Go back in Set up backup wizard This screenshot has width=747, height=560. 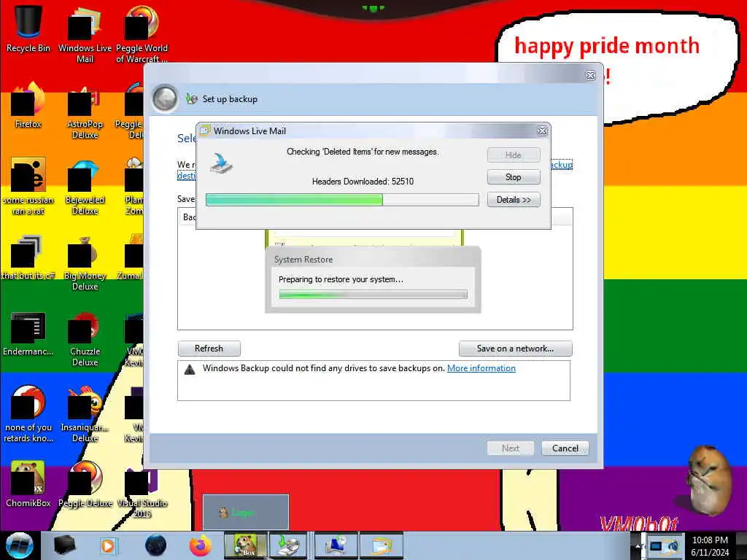coord(165,98)
